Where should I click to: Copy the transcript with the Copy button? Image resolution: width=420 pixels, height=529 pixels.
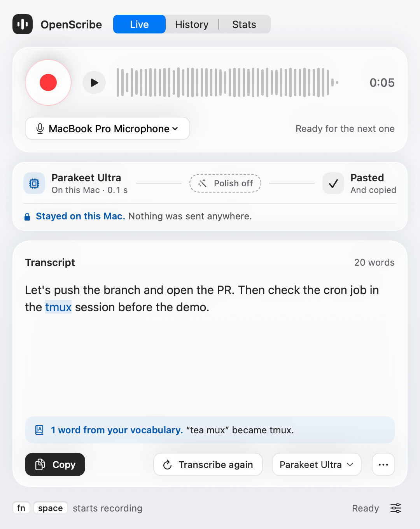pyautogui.click(x=55, y=464)
